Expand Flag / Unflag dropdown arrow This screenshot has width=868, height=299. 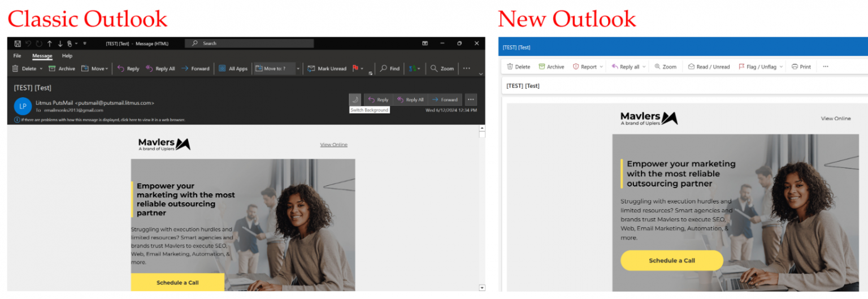tap(782, 67)
